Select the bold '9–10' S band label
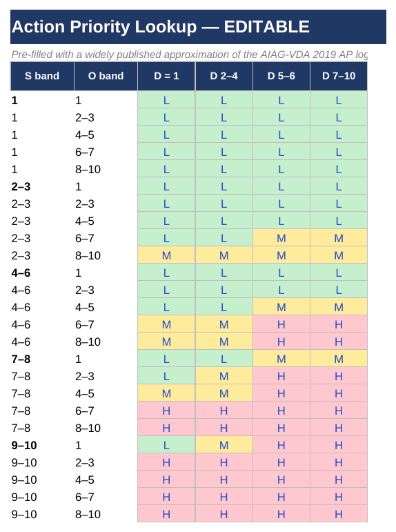The image size is (396, 532). click(x=24, y=445)
